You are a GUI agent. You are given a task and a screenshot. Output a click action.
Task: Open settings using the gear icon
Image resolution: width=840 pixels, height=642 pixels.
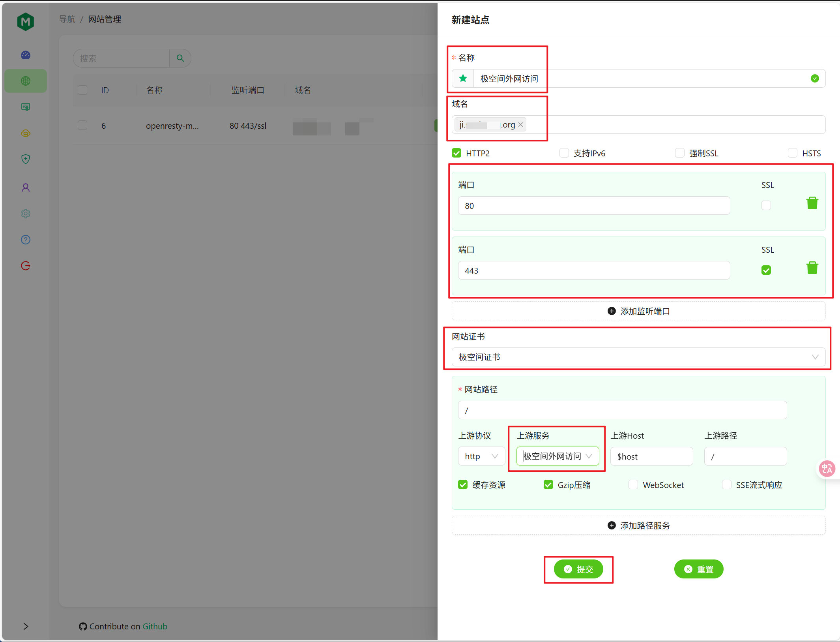25,213
